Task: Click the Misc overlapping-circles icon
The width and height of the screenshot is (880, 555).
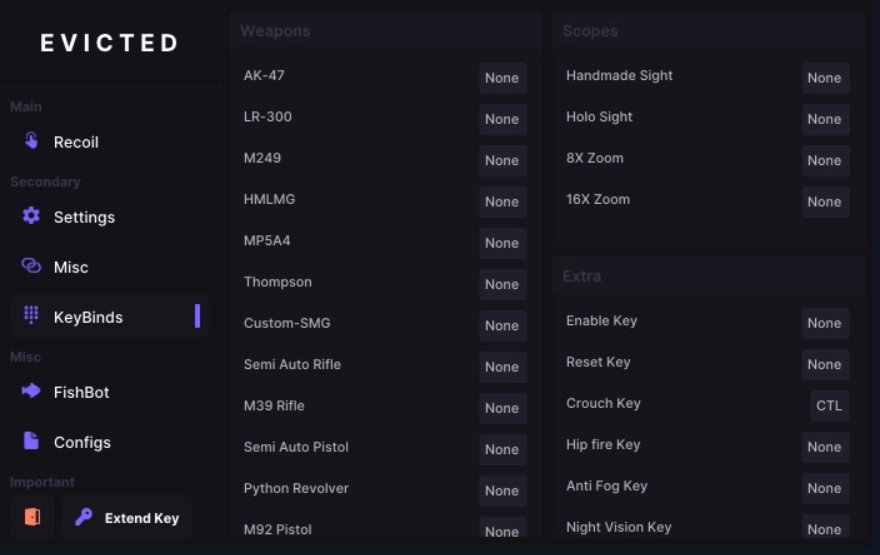Action: (31, 266)
